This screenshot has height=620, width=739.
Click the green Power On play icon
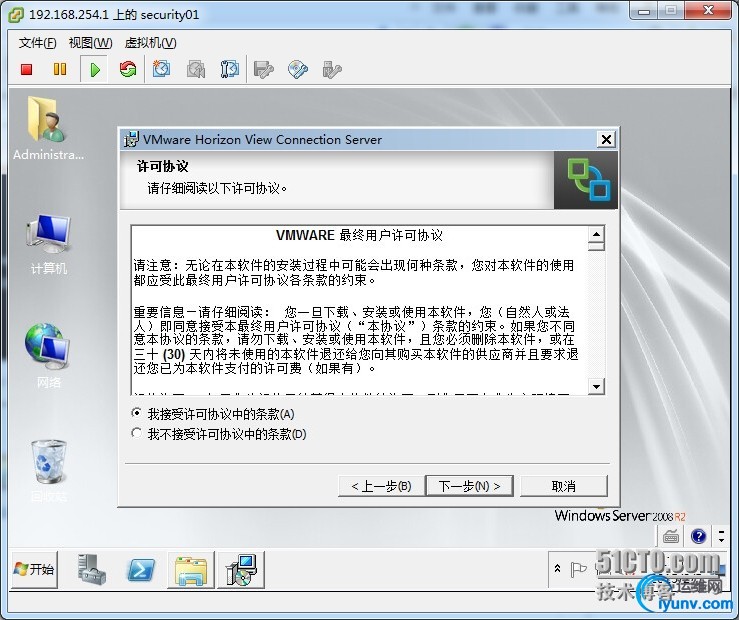(95, 70)
